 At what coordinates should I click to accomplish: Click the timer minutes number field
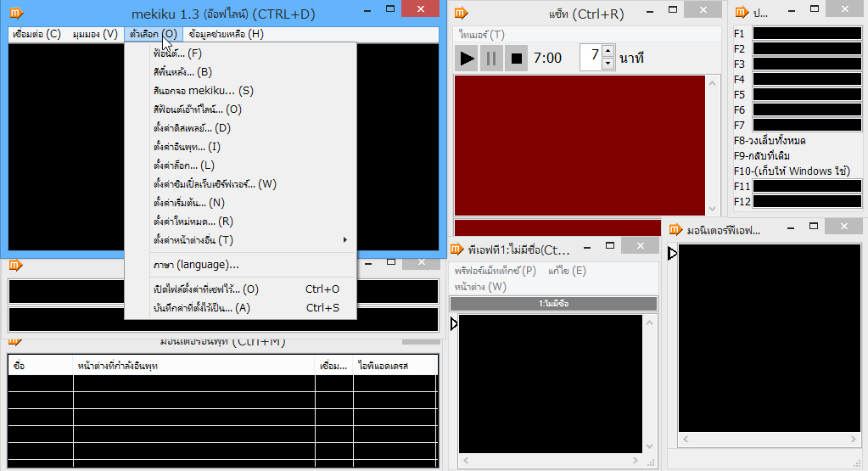pos(591,58)
